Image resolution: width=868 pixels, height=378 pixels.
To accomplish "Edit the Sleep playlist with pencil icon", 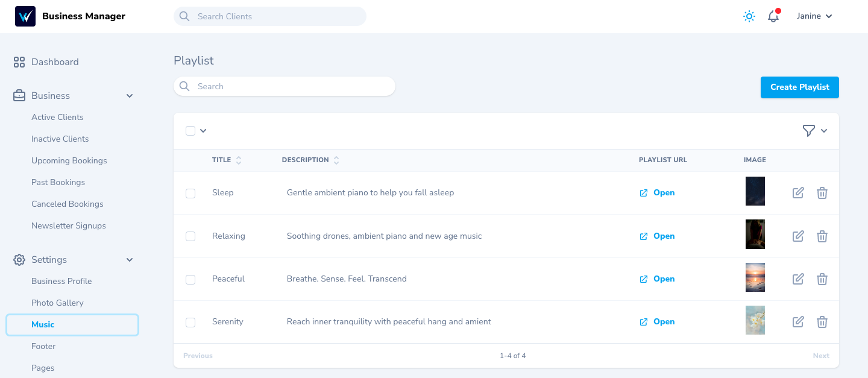I will 797,192.
